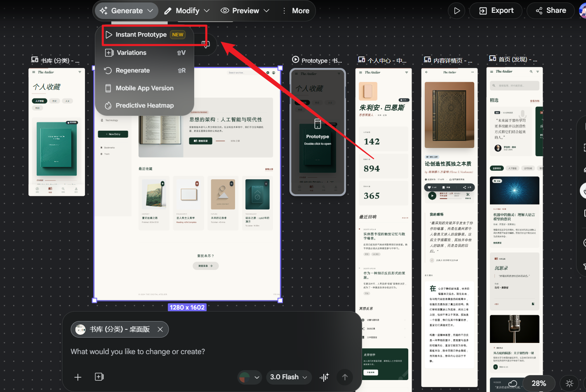Click the 书库 (分类) - 桌面版 context chip
The width and height of the screenshot is (586, 392).
[120, 329]
